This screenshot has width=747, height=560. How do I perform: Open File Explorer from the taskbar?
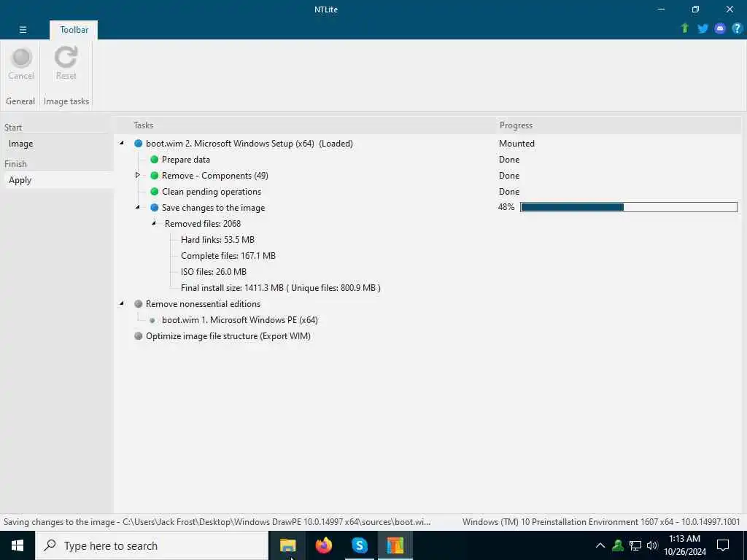287,545
